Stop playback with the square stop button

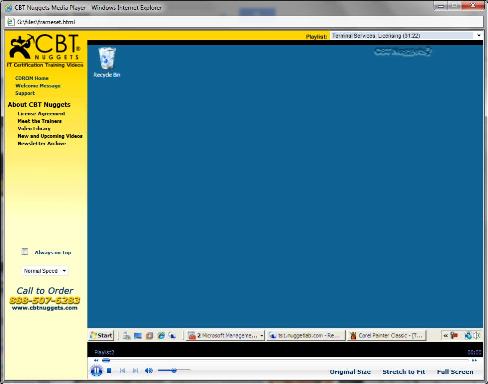click(109, 370)
